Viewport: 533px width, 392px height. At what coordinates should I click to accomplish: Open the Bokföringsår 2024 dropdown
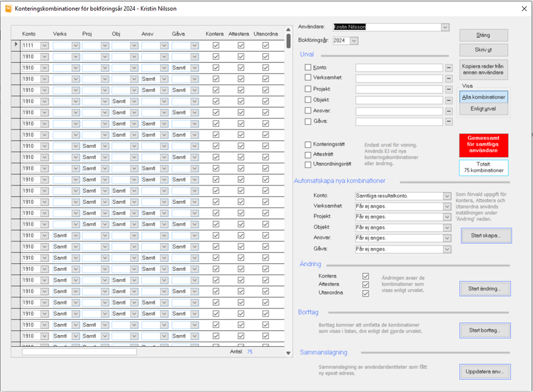point(354,41)
